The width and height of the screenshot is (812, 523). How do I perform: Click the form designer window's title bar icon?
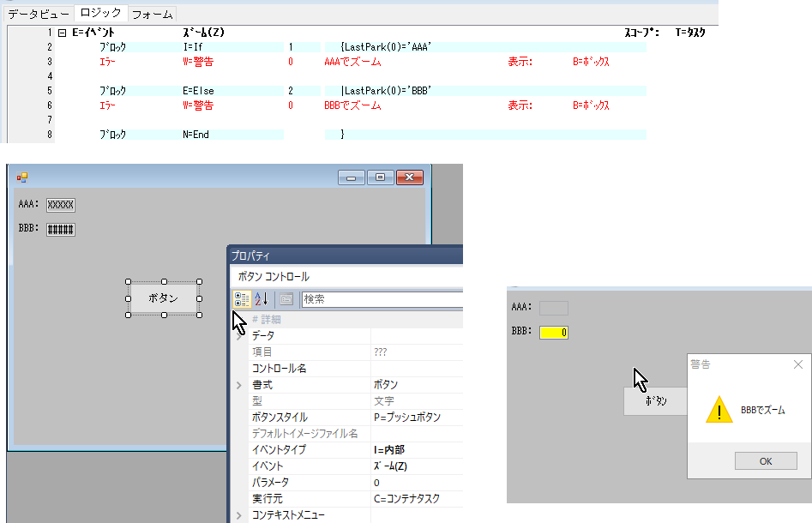(x=22, y=177)
